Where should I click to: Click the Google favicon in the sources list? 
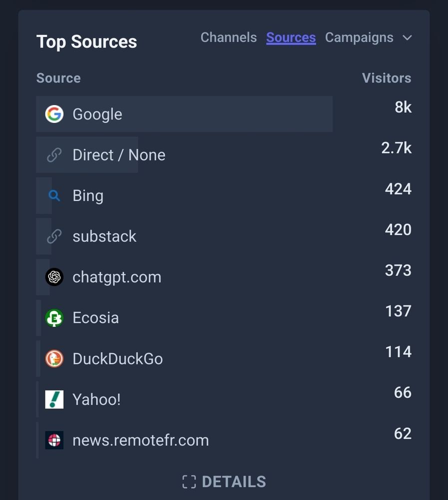(x=54, y=114)
